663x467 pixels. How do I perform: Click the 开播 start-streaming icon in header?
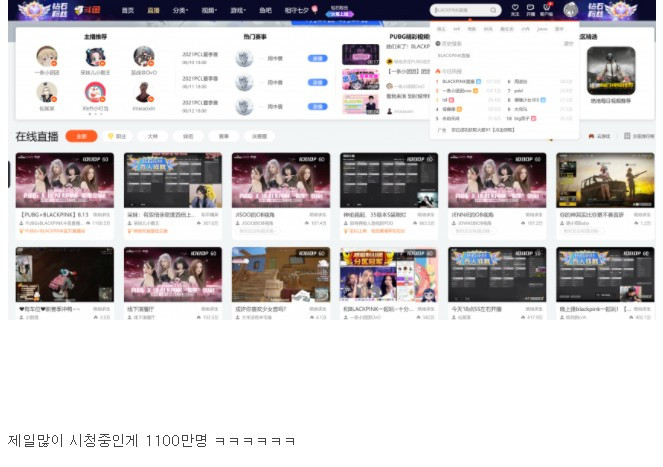click(530, 10)
